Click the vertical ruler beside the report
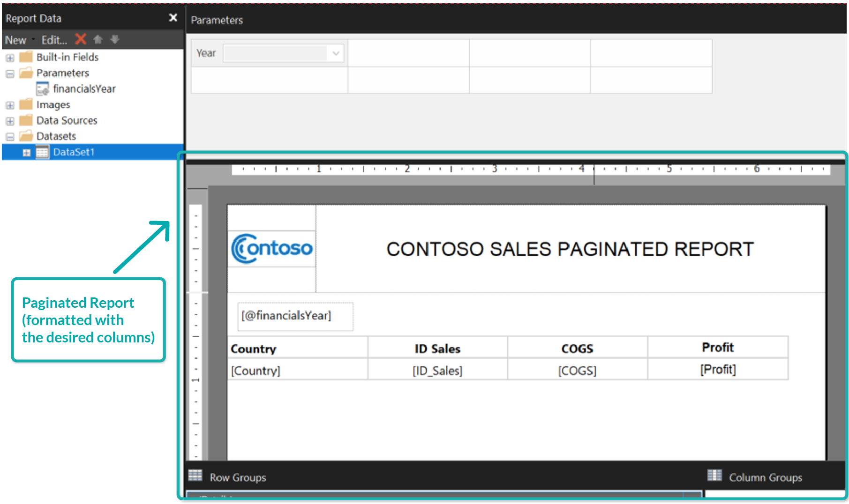The image size is (849, 504). pyautogui.click(x=196, y=332)
